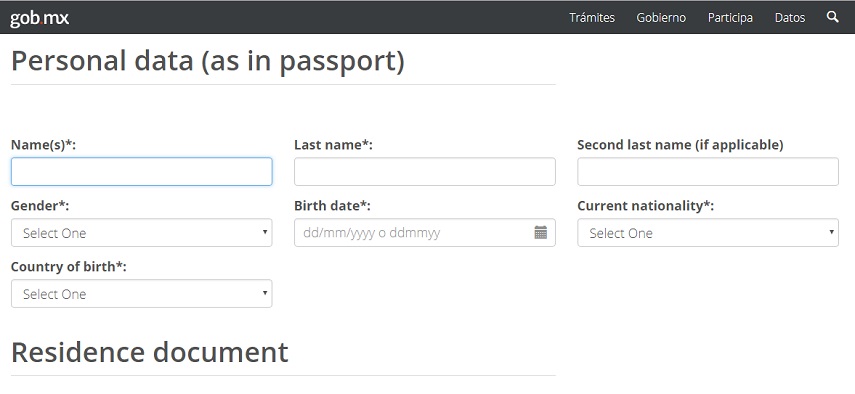
Task: Expand the Country of birth dropdown
Action: point(142,294)
